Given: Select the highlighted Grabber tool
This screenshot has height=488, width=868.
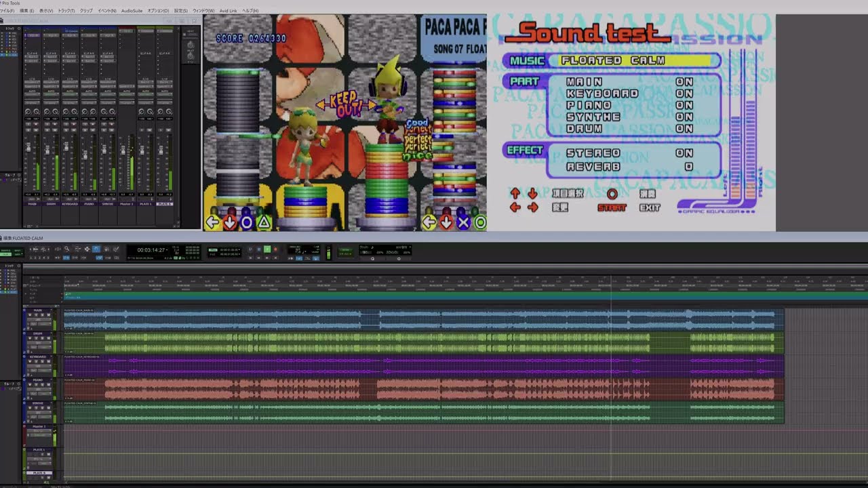Looking at the screenshot, I should click(96, 249).
